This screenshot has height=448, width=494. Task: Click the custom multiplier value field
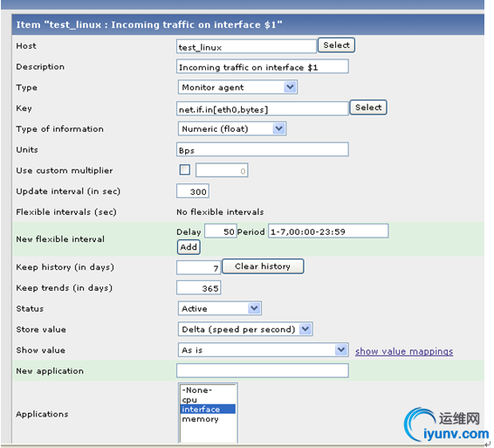click(222, 170)
